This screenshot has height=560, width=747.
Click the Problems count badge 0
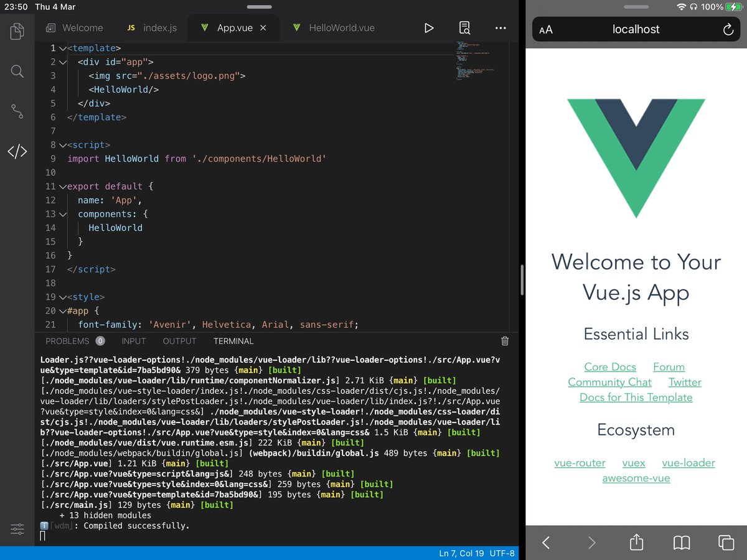click(x=100, y=341)
